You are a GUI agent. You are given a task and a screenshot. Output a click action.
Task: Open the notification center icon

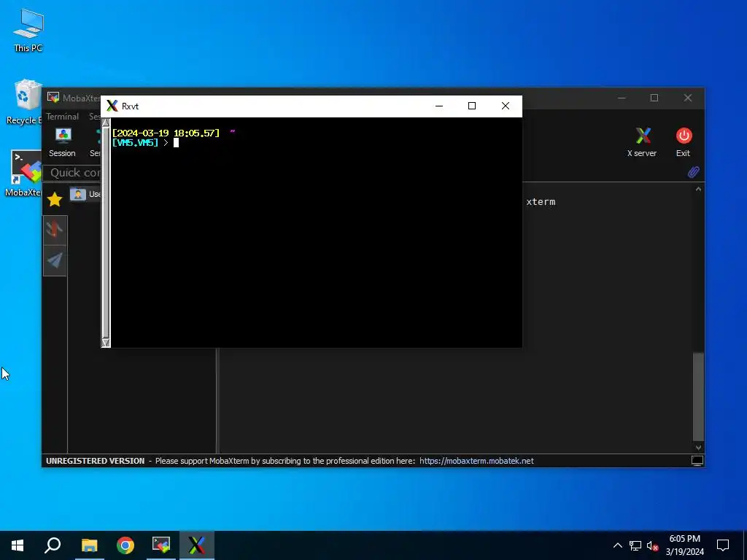tap(723, 545)
